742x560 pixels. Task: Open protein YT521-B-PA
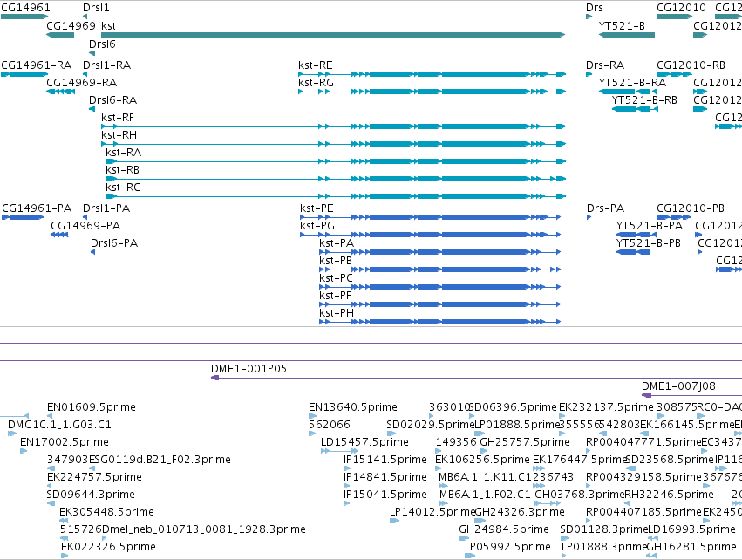[x=650, y=226]
